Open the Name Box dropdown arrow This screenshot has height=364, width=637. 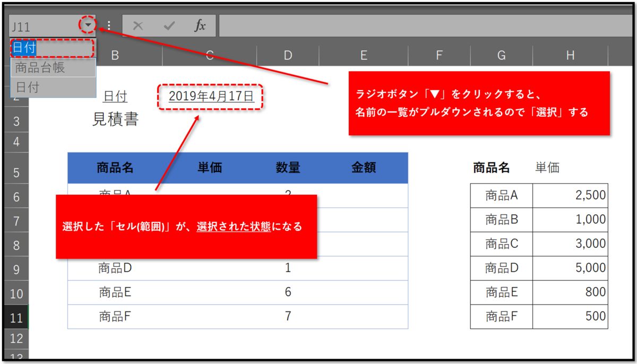pos(87,24)
